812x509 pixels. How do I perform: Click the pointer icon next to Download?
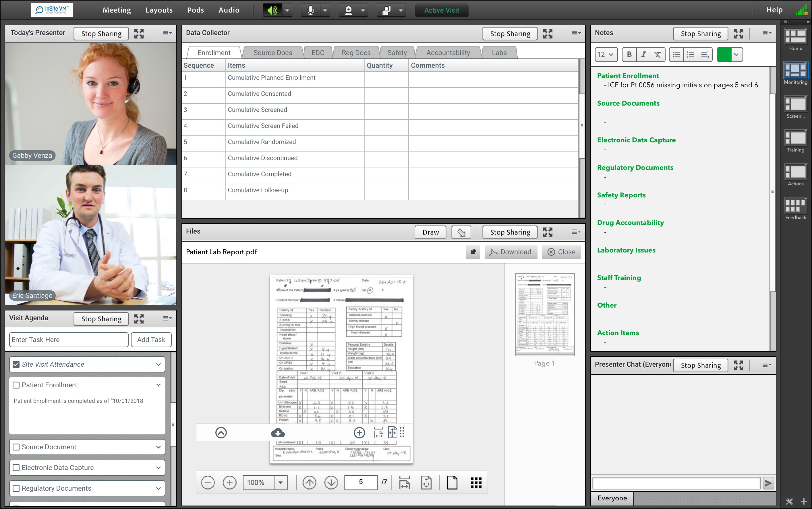pyautogui.click(x=473, y=252)
